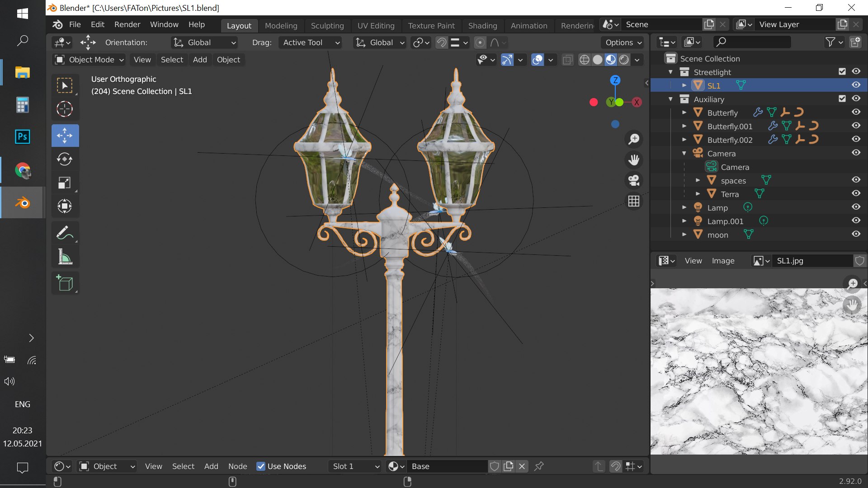Open the node editor Node menu
Screen dimensions: 868x488
[238, 466]
